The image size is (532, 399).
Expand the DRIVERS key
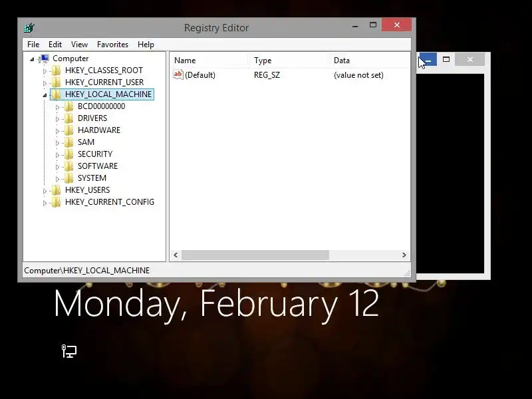pos(57,119)
